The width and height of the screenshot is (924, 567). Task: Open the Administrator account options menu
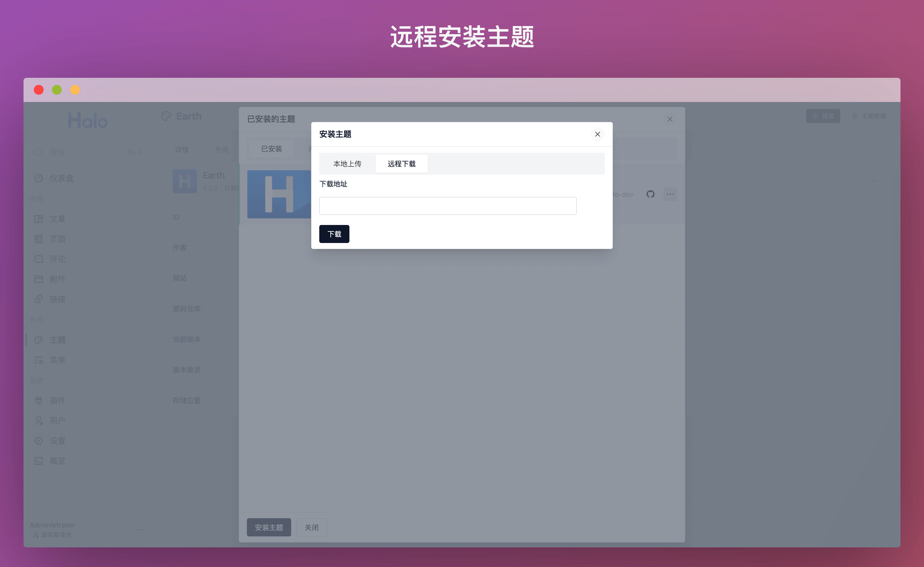(x=140, y=530)
